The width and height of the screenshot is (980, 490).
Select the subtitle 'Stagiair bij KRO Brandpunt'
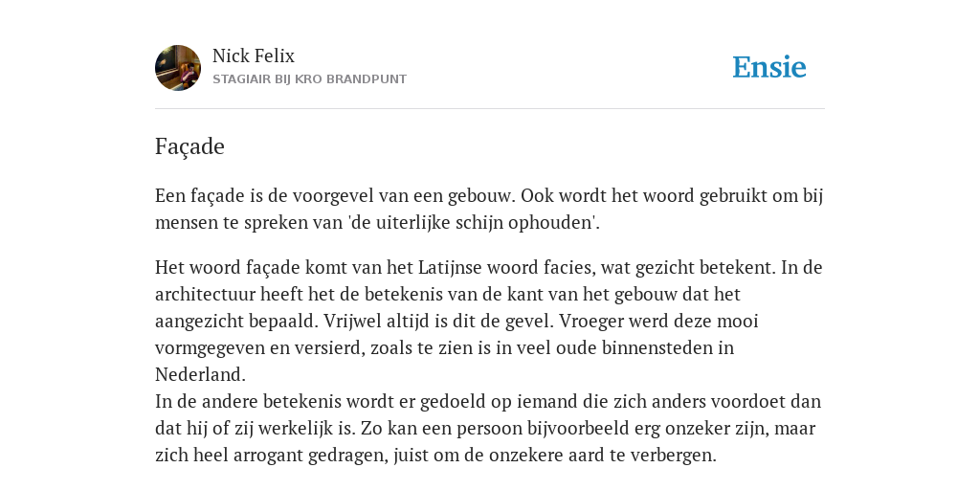coord(309,79)
